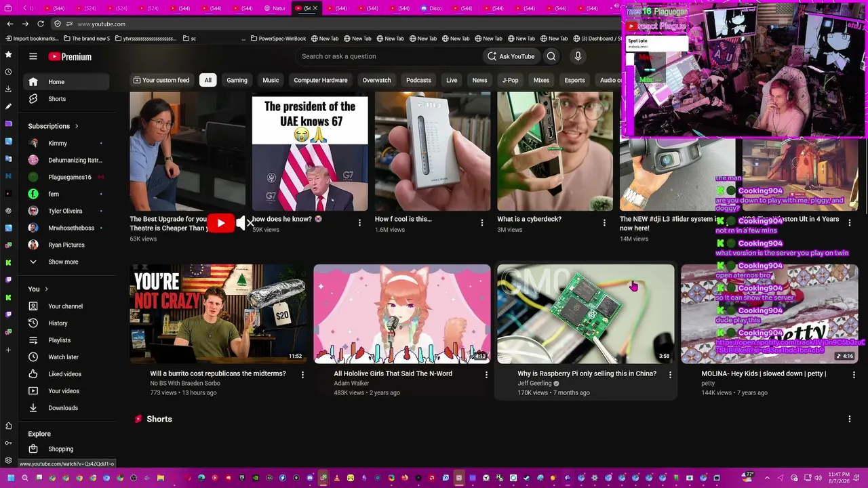
Task: Open Liked videos in the sidebar
Action: [66, 374]
